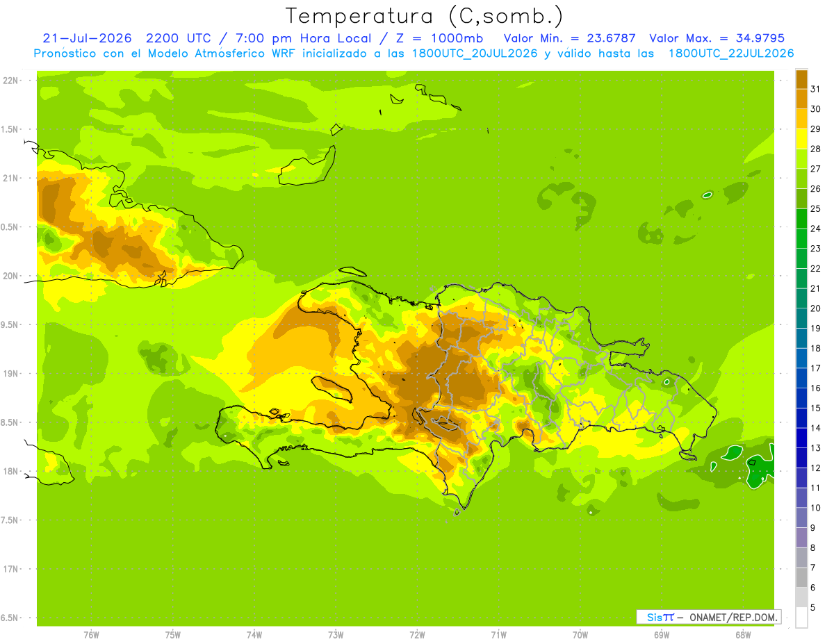Pick the lime colorbar segment between 27 and 28
Image resolution: width=834 pixels, height=644 pixels.
tap(801, 158)
